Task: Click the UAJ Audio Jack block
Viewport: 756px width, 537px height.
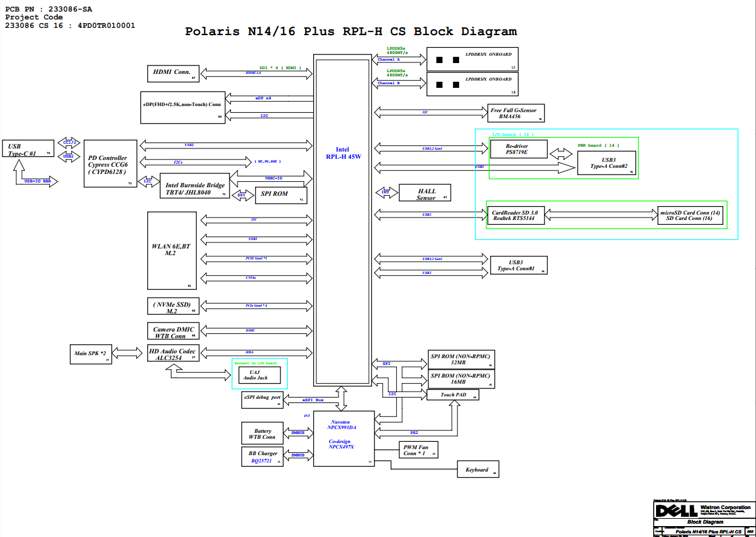Action: (258, 375)
